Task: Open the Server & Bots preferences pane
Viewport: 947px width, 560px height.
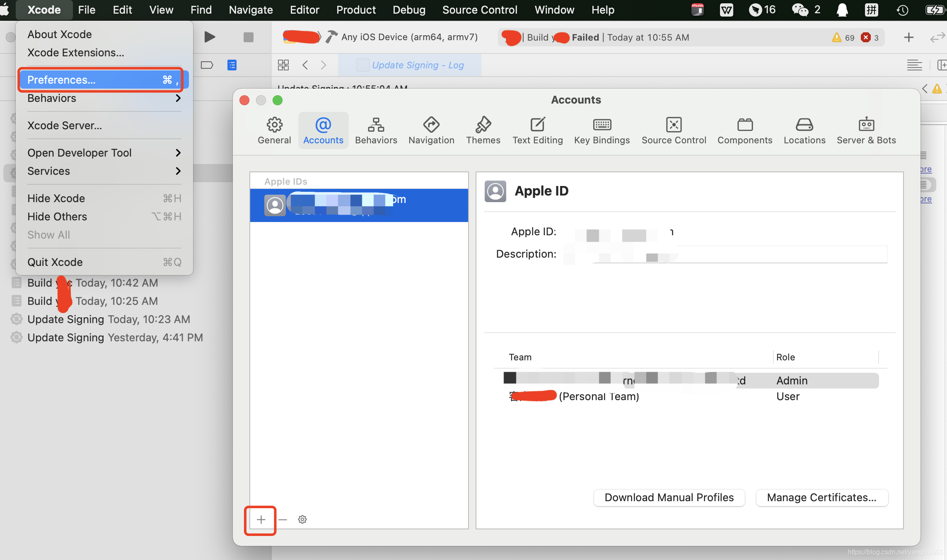Action: click(x=866, y=130)
